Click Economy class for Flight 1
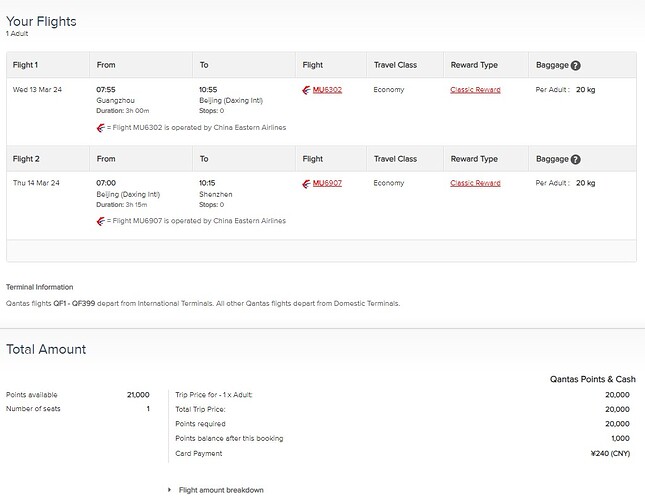Viewport: 645px width, 500px height. 389,89
